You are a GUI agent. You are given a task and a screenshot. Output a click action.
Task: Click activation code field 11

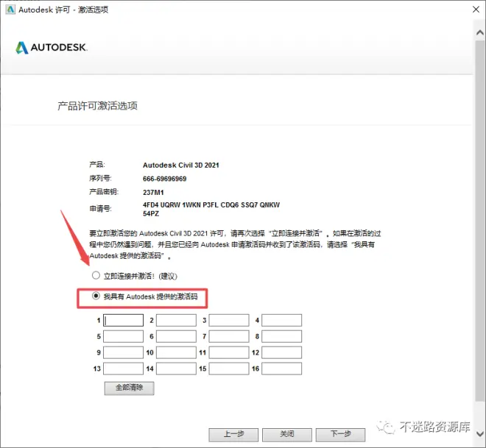229,352
